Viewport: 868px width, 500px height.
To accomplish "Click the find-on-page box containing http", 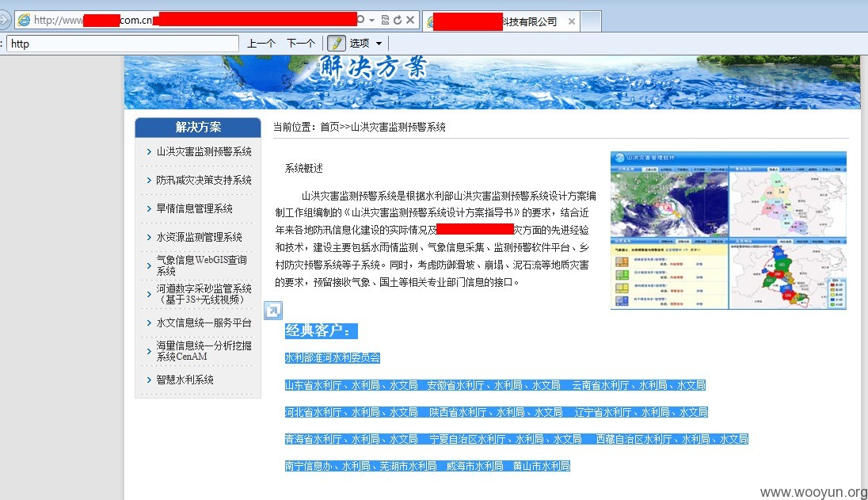I will tap(123, 44).
